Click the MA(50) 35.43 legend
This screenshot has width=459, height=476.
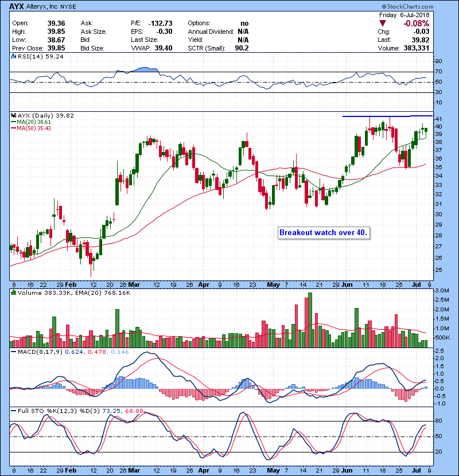tap(31, 128)
